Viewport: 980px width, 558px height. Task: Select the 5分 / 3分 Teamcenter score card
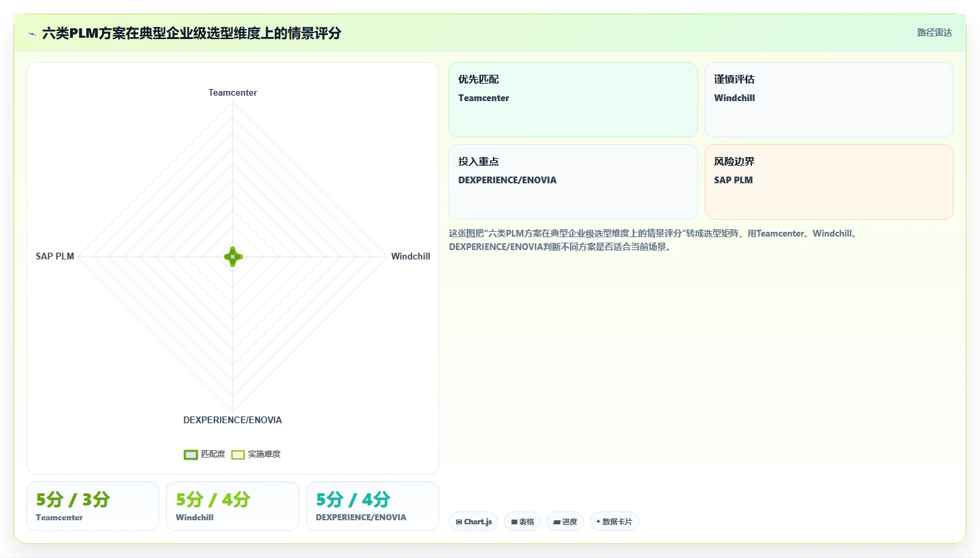[92, 506]
